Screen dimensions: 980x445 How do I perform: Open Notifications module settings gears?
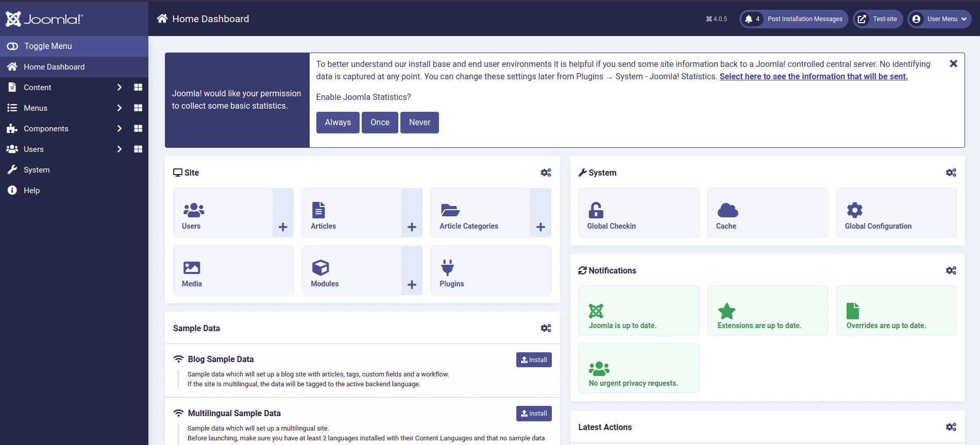tap(951, 270)
